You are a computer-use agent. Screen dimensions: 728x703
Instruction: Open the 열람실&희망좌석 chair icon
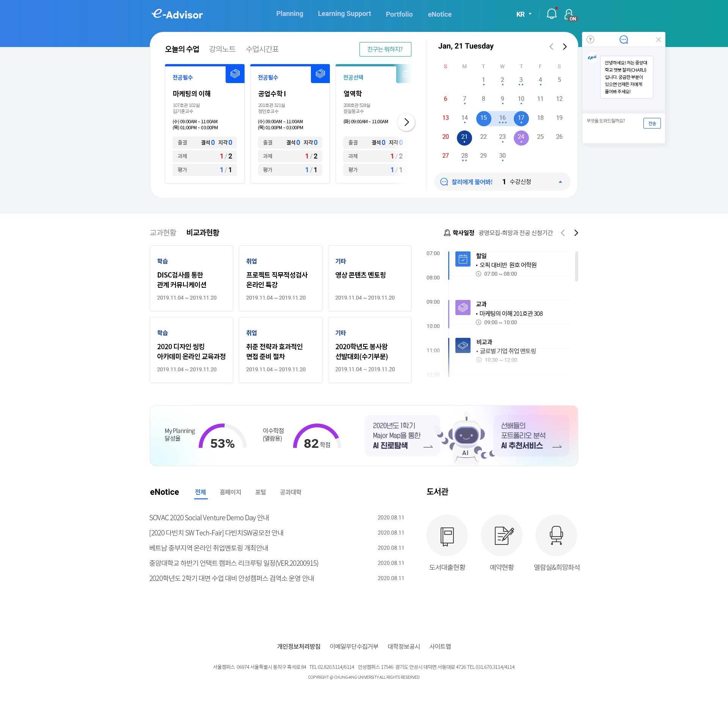click(x=556, y=535)
